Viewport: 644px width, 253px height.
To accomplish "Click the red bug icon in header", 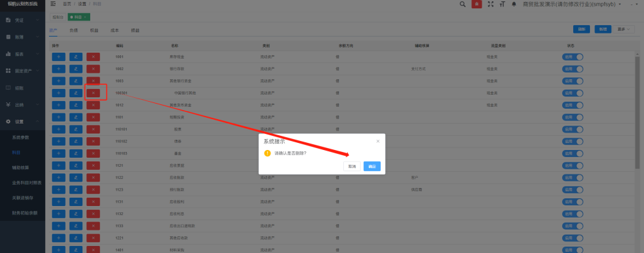I will coord(477,4).
